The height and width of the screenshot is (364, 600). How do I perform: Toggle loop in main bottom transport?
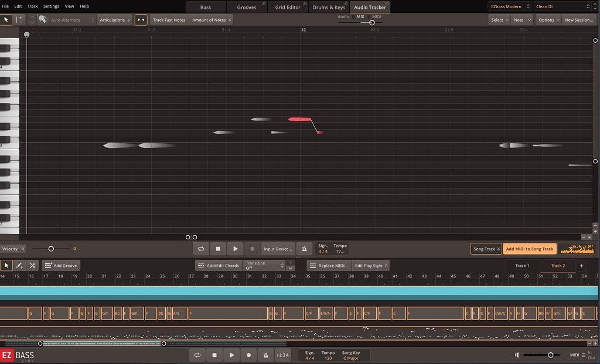tap(197, 355)
